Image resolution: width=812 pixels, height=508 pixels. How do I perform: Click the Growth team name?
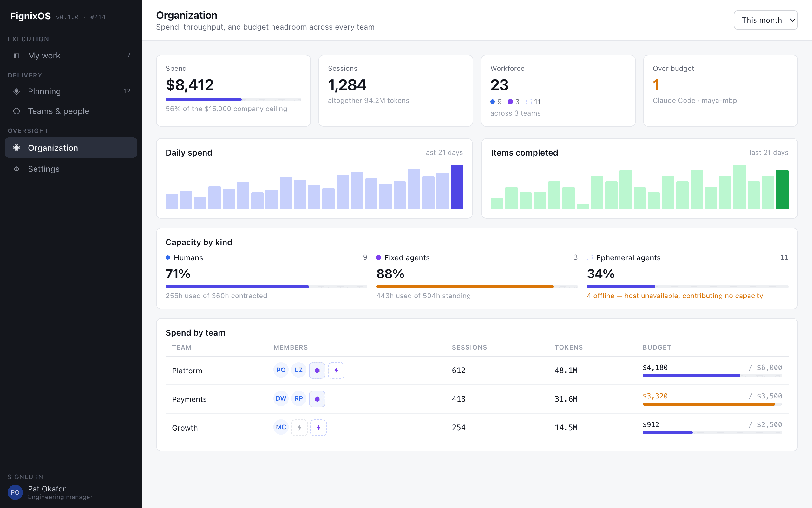tap(185, 428)
